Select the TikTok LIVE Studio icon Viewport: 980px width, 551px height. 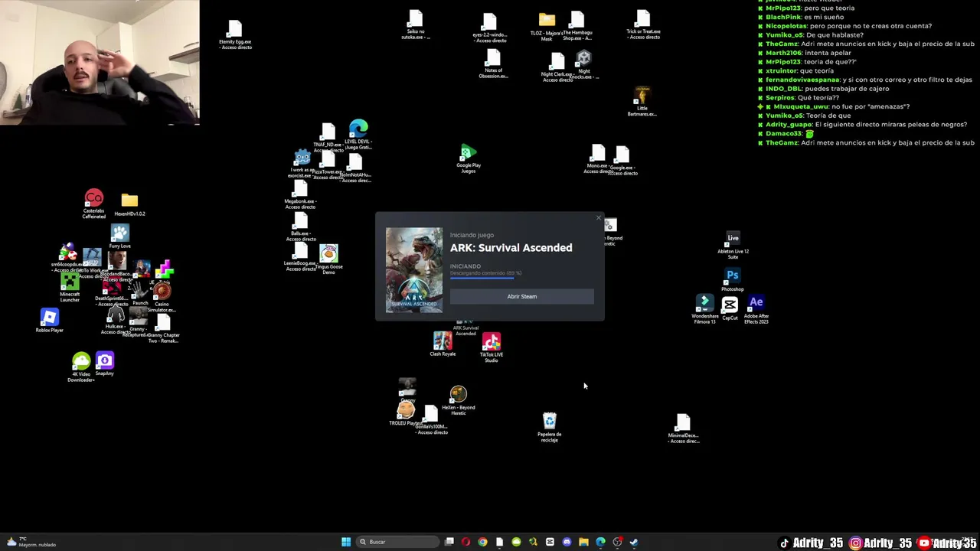pos(492,347)
